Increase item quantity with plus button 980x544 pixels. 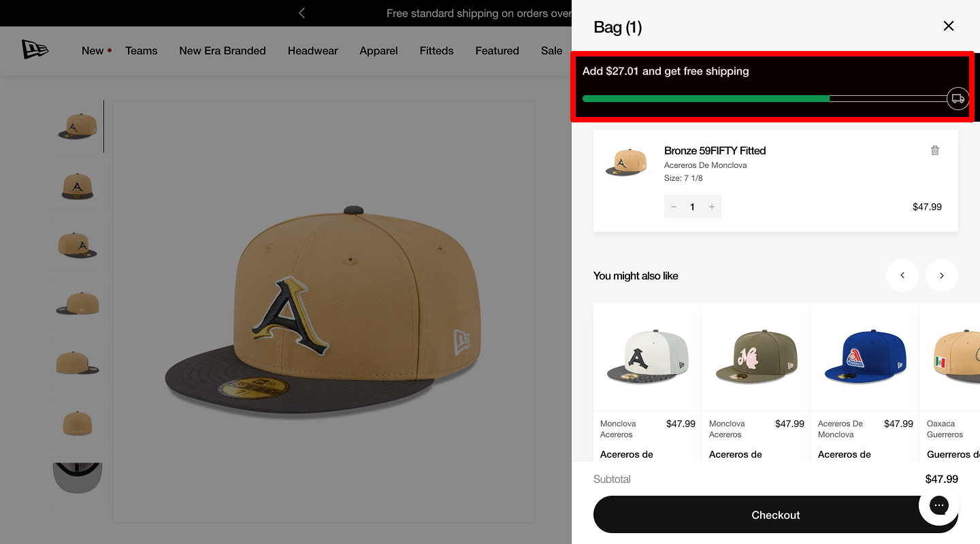point(712,207)
